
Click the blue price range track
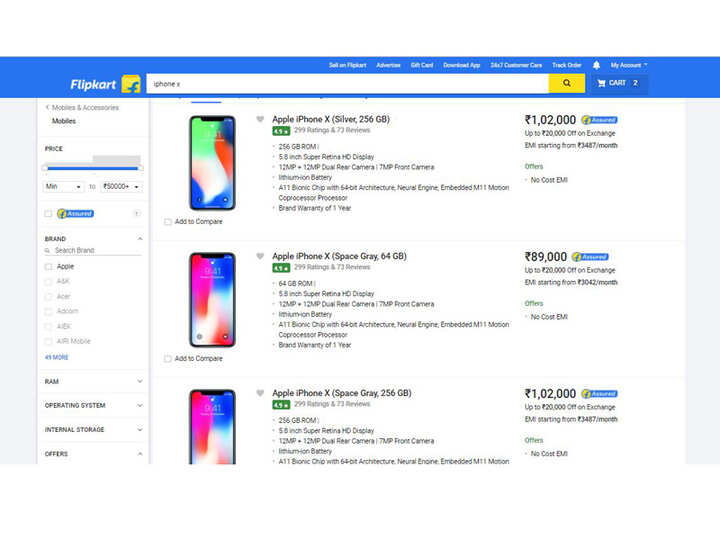93,168
